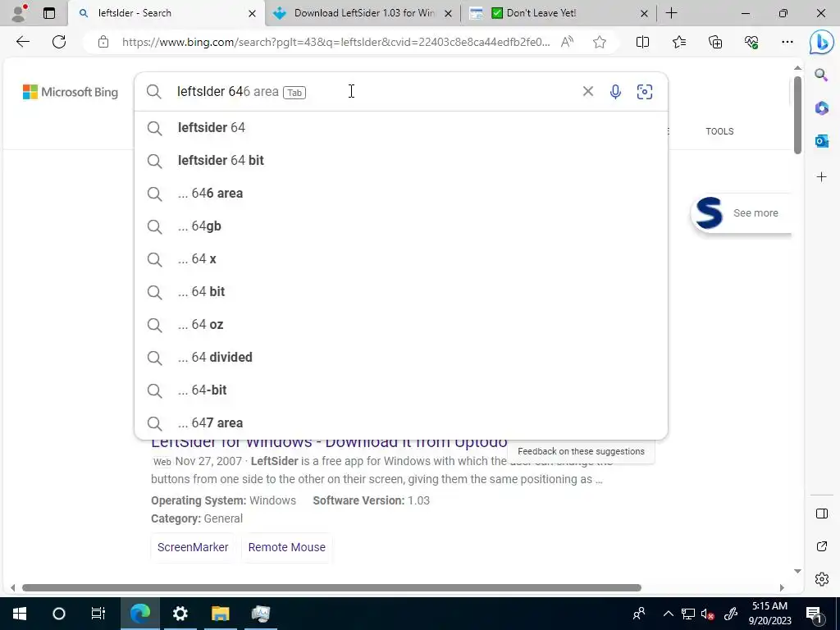Open the ScreenMarker related link
This screenshot has width=840, height=630.
click(x=193, y=547)
